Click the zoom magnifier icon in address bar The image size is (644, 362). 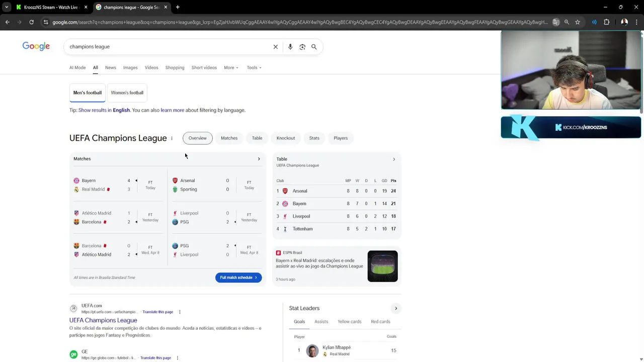coord(567,22)
